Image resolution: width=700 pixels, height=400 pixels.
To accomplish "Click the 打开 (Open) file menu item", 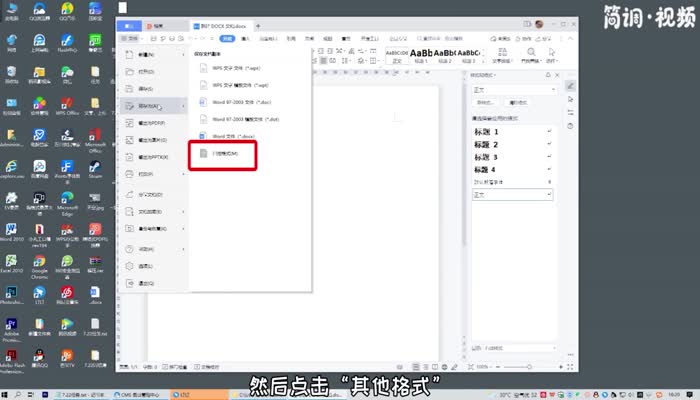I will click(x=146, y=71).
